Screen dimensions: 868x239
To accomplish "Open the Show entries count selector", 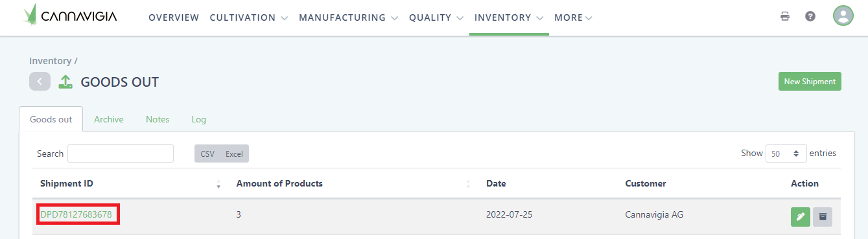I will tap(786, 154).
